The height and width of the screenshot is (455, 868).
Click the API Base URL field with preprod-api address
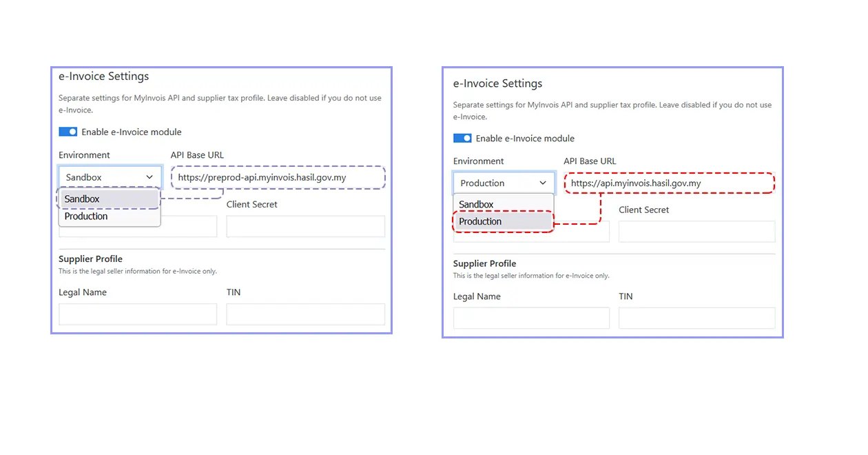(278, 177)
